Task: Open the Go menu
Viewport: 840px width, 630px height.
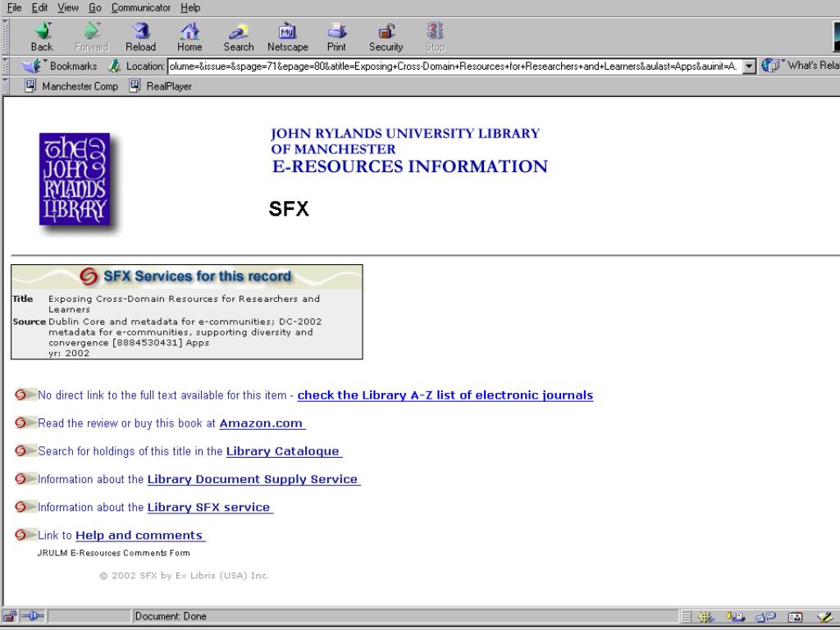Action: coord(95,7)
